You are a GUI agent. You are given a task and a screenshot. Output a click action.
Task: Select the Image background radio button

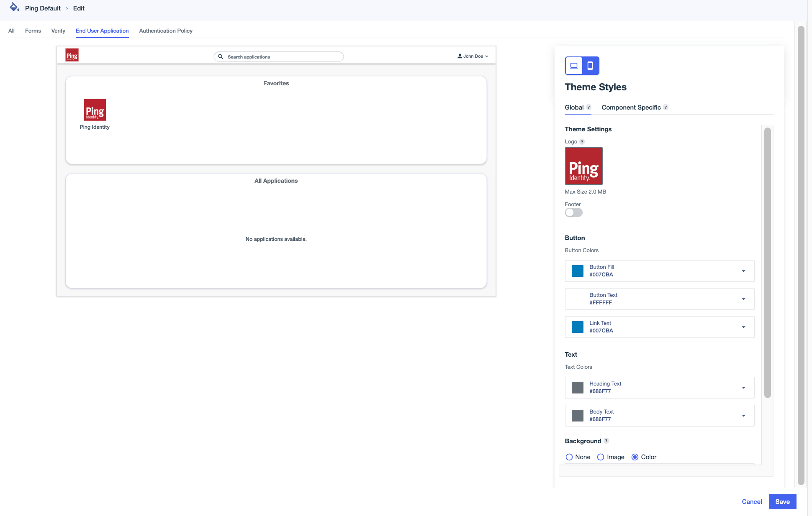point(601,457)
